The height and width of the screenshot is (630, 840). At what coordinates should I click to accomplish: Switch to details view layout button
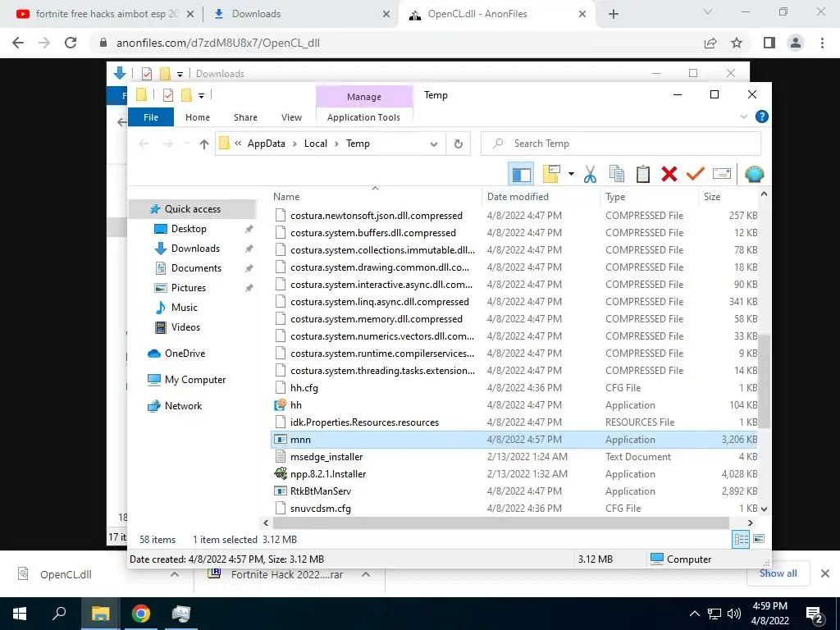coord(741,539)
